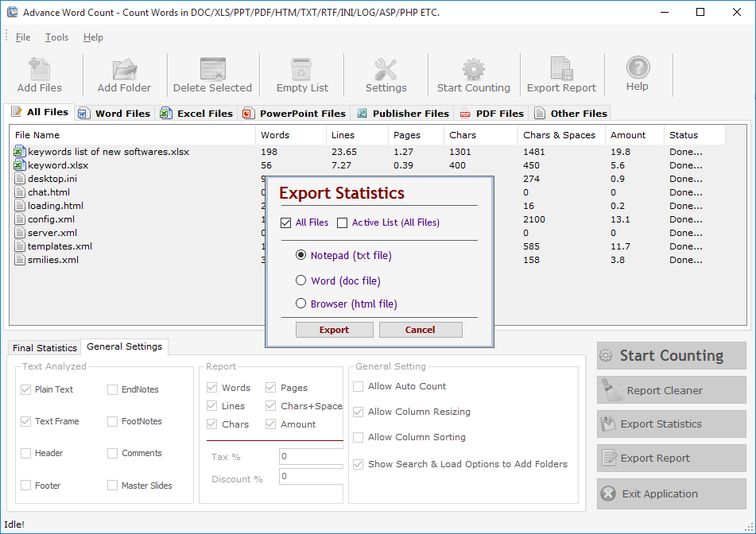
Task: Uncheck All Files in Export Statistics dialog
Action: [x=286, y=222]
